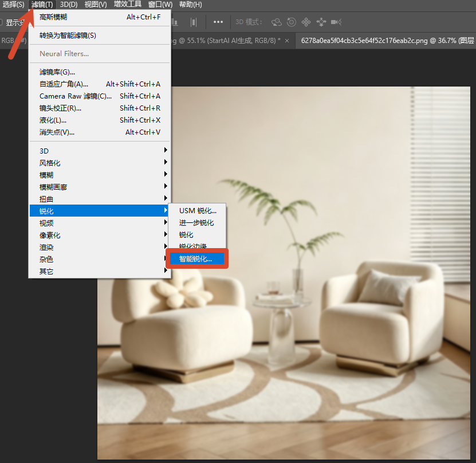The width and height of the screenshot is (476, 463).
Task: Select the highlighted 锐化 submenu entry
Action: (x=100, y=211)
